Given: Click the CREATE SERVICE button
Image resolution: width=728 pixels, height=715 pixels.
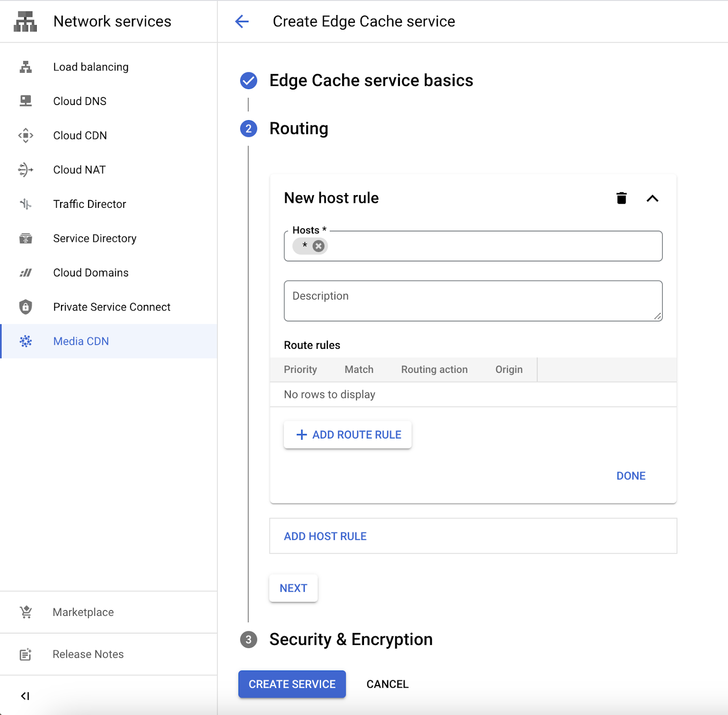Looking at the screenshot, I should [292, 684].
